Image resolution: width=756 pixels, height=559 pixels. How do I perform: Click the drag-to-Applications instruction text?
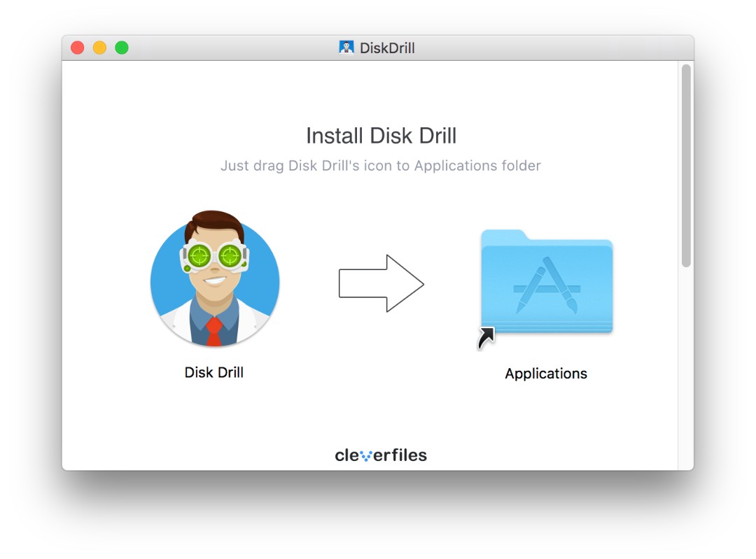point(380,166)
